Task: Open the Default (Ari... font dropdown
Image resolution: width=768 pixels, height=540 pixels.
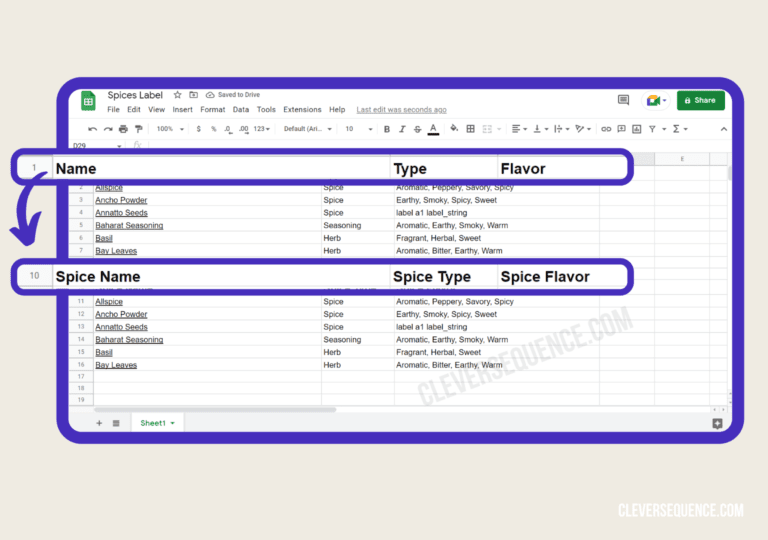Action: click(x=308, y=129)
